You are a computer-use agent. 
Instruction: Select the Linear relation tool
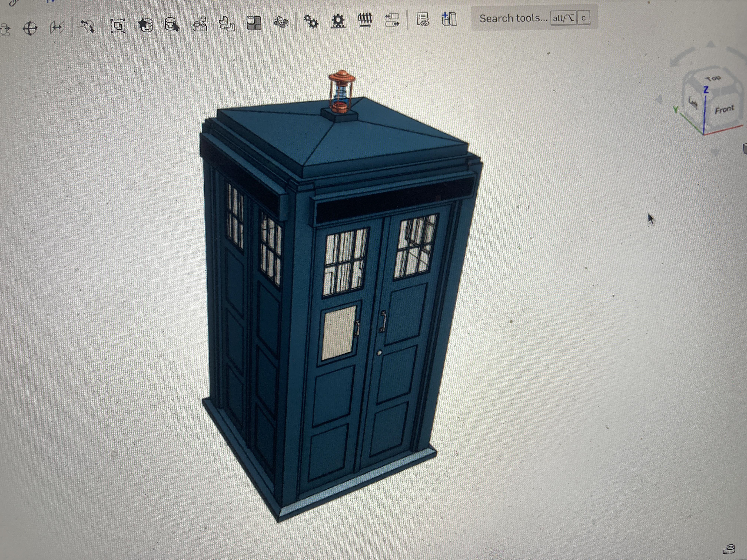click(x=392, y=20)
